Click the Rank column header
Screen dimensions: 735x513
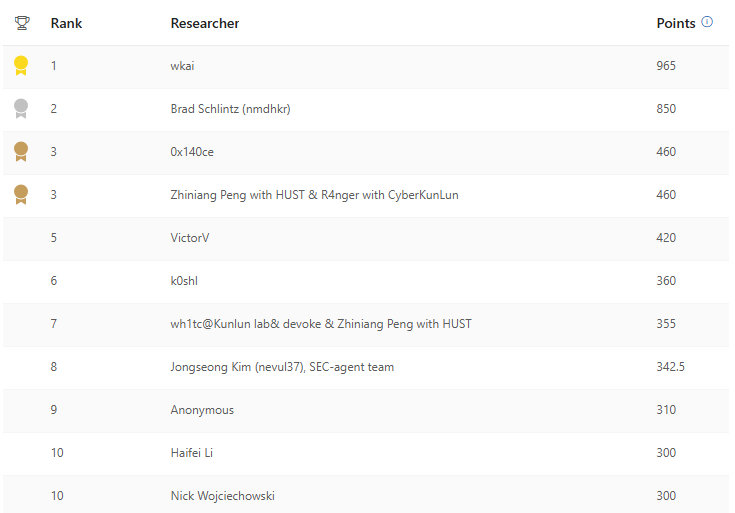(66, 23)
